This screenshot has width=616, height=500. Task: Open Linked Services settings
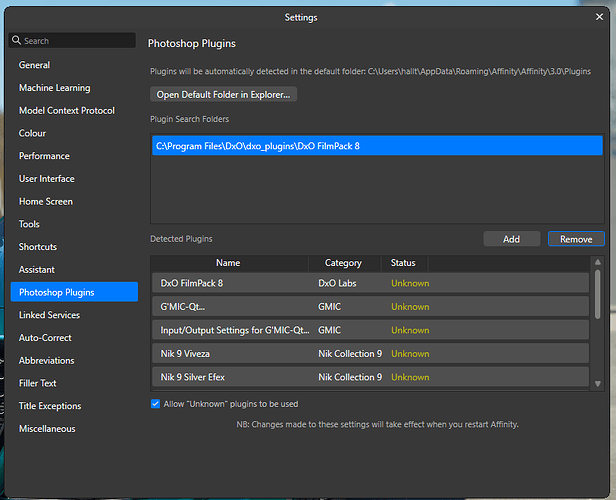click(x=50, y=315)
